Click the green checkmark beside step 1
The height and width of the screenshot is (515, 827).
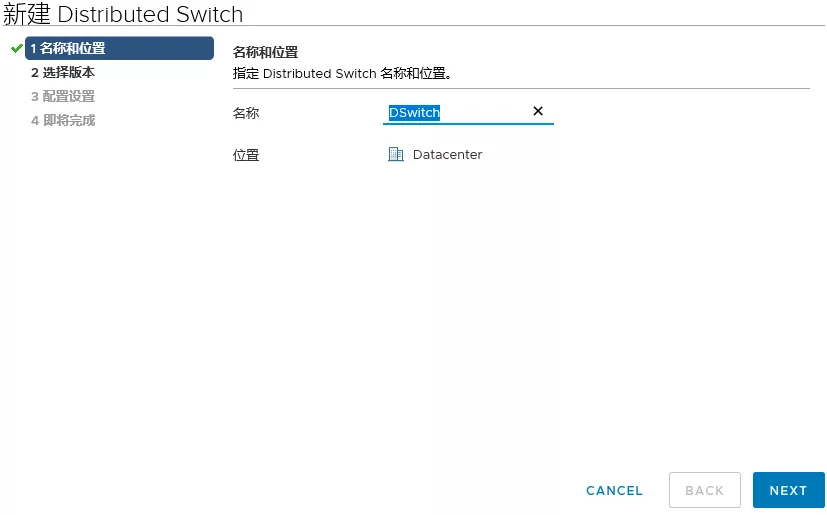tap(16, 48)
